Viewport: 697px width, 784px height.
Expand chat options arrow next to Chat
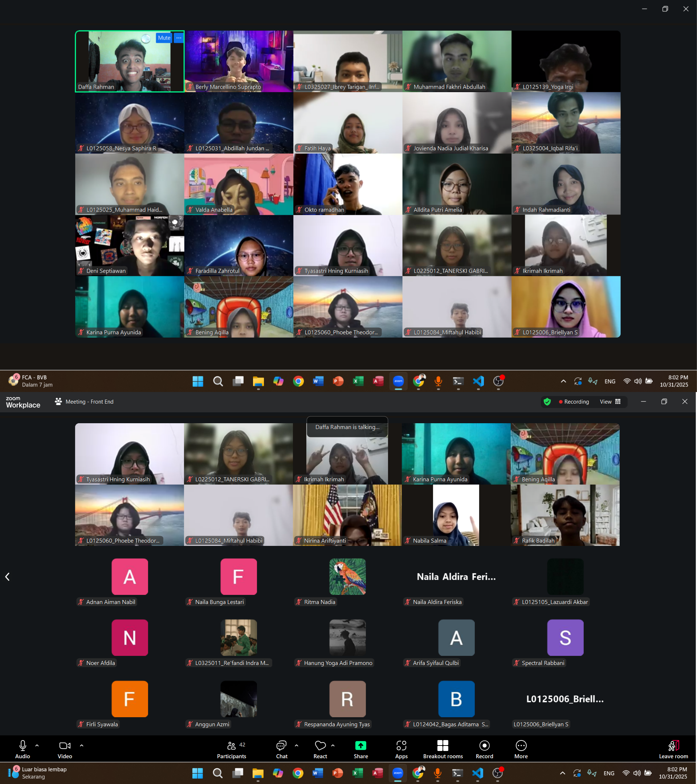tap(297, 746)
